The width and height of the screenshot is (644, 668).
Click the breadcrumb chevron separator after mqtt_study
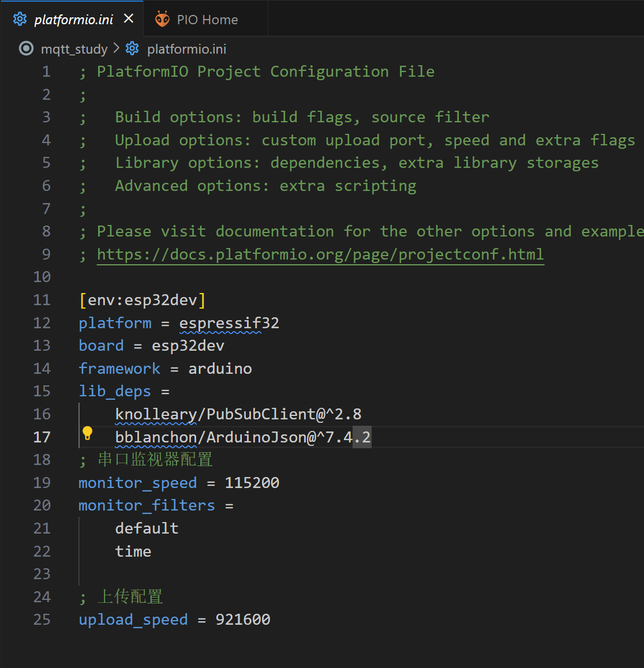coord(117,49)
